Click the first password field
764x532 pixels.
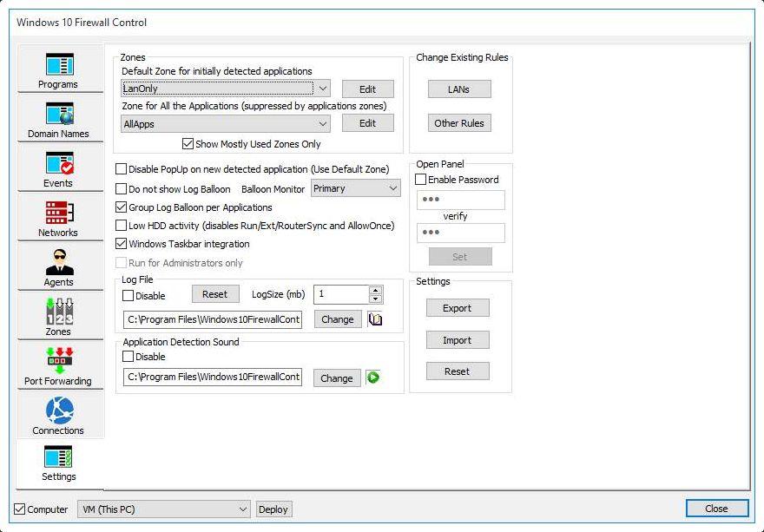pos(461,200)
